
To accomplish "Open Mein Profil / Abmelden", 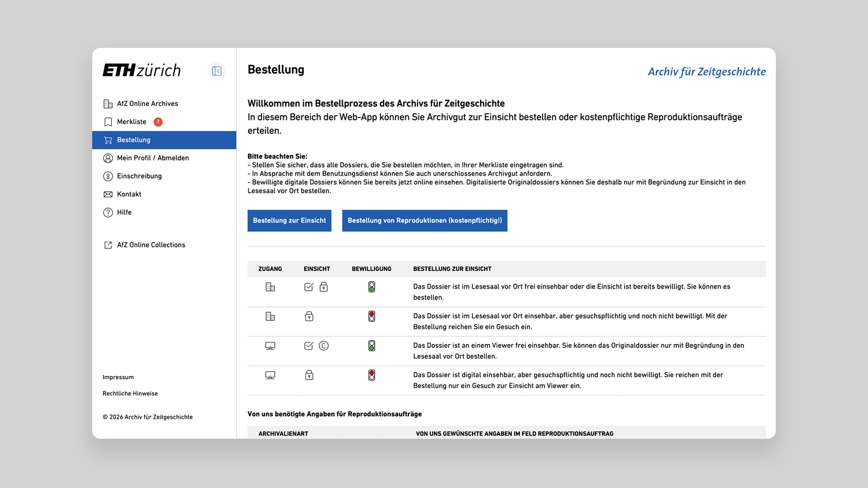I will 153,158.
